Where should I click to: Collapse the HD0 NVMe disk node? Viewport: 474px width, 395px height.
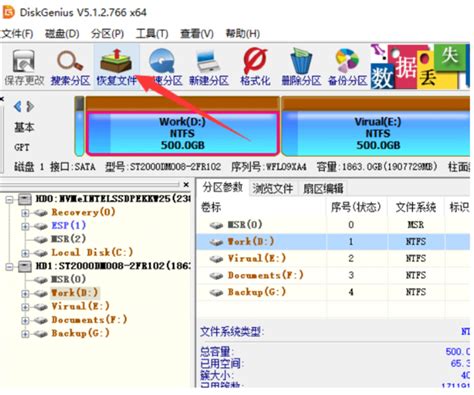click(x=9, y=200)
